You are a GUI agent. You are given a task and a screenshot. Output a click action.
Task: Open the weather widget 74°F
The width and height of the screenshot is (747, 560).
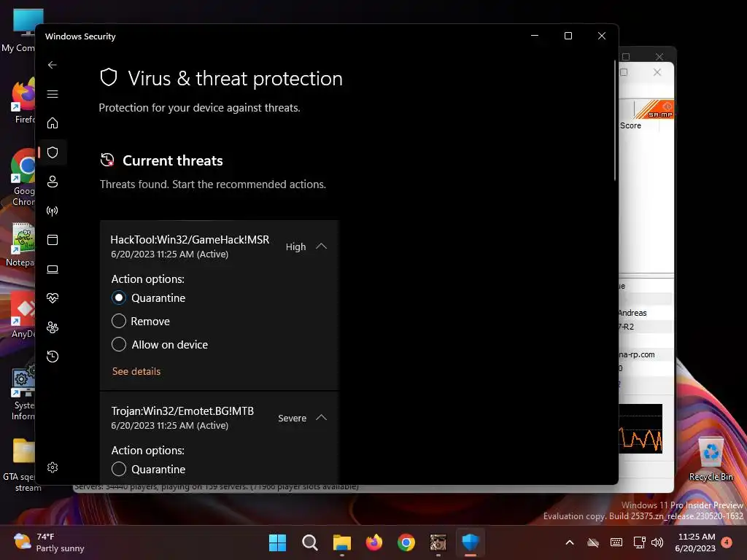49,542
